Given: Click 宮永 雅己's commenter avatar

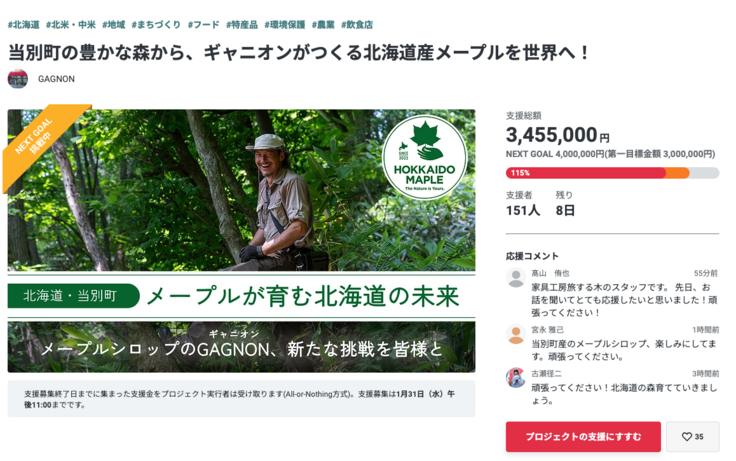Looking at the screenshot, I should [516, 335].
